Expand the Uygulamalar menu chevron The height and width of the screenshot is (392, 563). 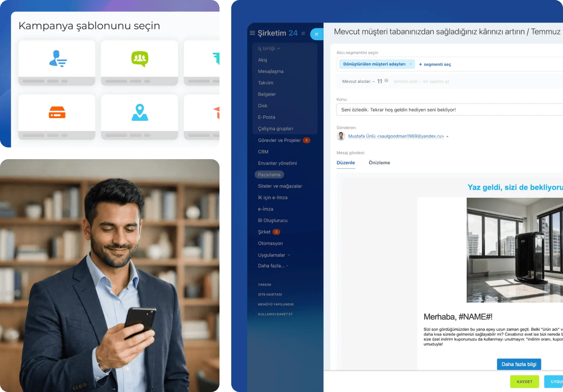(x=289, y=255)
